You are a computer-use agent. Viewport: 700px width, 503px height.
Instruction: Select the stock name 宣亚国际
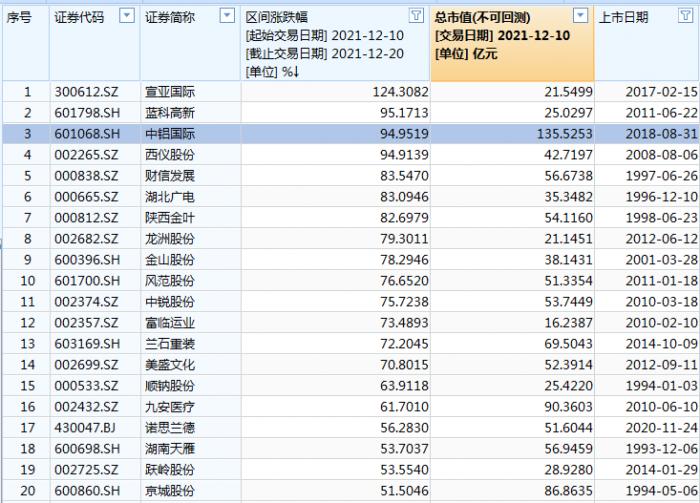pyautogui.click(x=170, y=92)
